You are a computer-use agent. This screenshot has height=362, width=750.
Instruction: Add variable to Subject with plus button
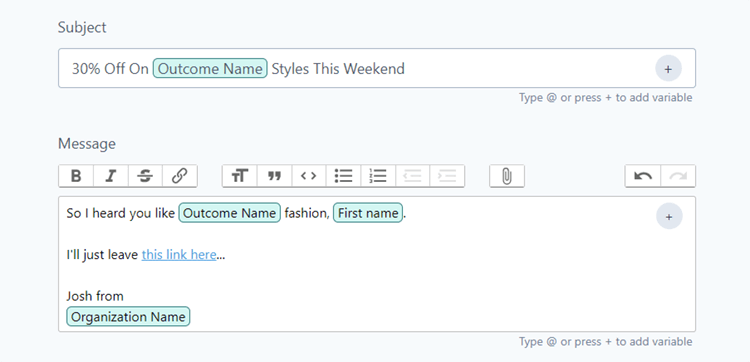[668, 69]
